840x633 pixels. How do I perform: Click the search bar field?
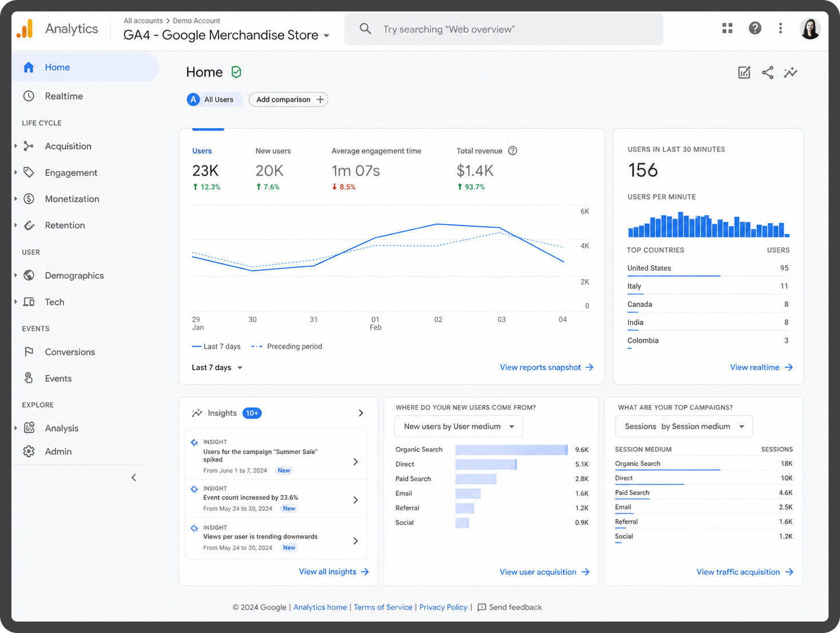[504, 29]
